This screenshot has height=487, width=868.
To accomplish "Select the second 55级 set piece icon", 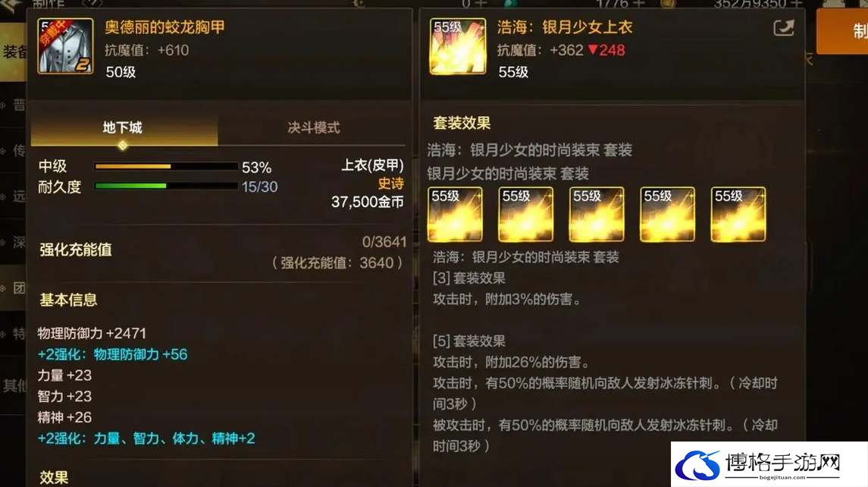I will [x=526, y=215].
